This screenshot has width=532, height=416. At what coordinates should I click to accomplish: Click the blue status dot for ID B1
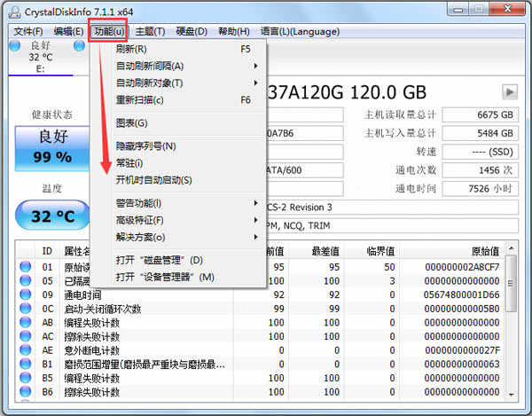[x=26, y=364]
